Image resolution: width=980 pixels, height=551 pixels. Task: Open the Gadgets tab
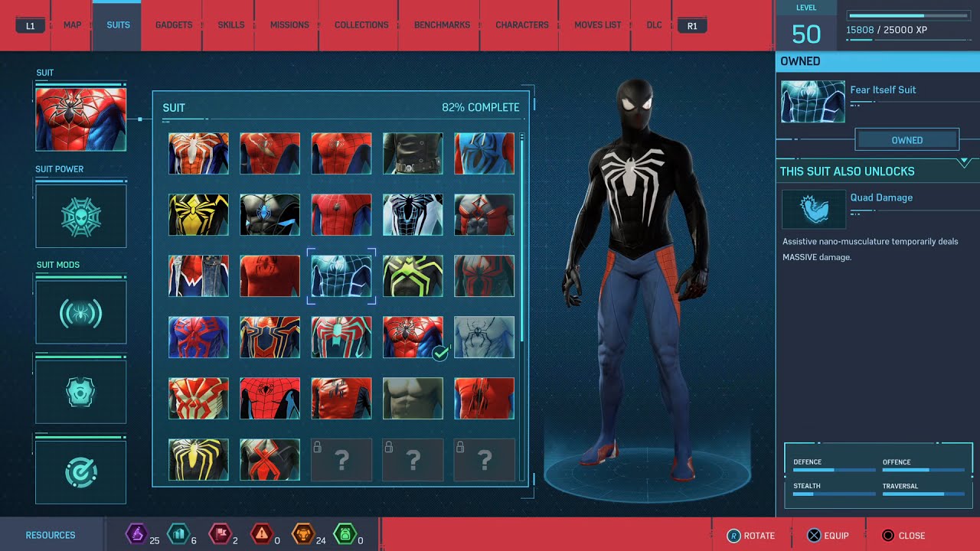[x=174, y=25]
